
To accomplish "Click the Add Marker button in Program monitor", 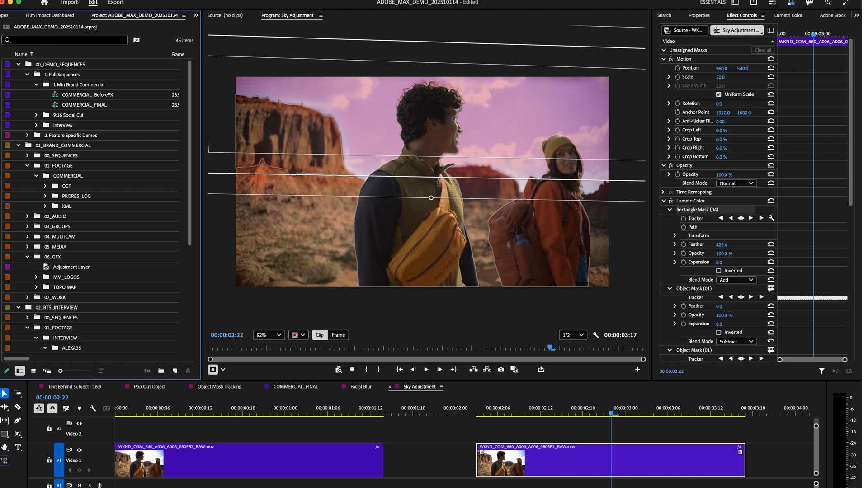I will click(x=352, y=370).
